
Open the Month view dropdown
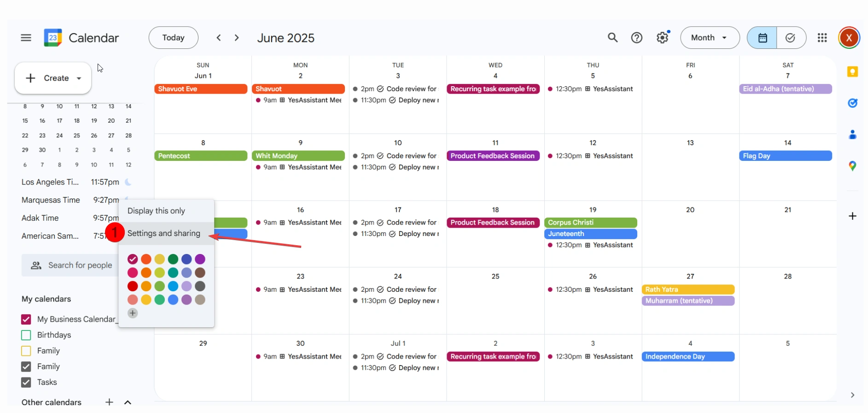pyautogui.click(x=709, y=38)
